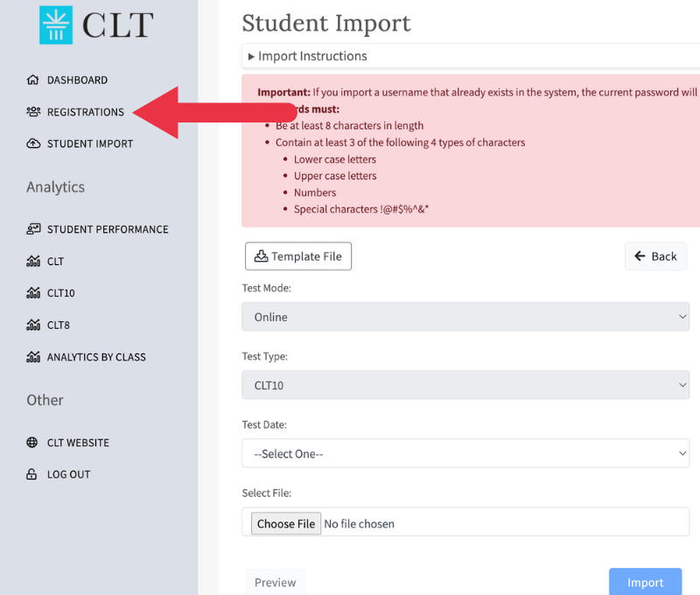Open the Test Type dropdown showing CLT10
Image resolution: width=700 pixels, height=595 pixels.
[x=465, y=385]
